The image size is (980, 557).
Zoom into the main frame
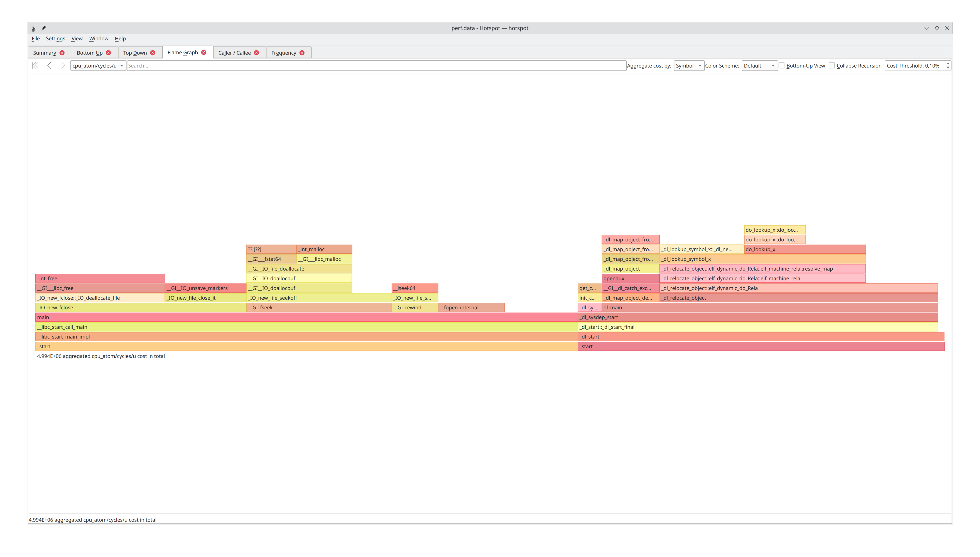click(267, 317)
